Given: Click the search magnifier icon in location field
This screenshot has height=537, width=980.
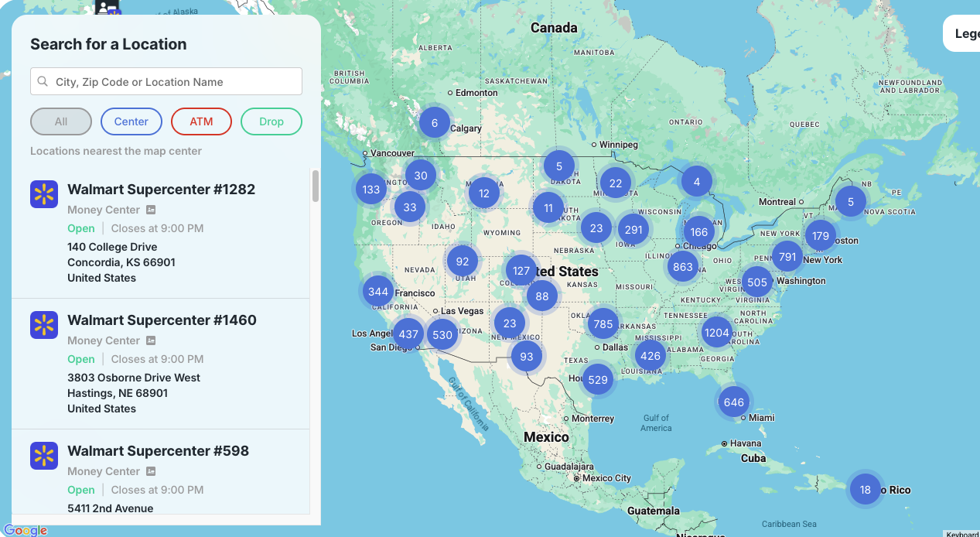Looking at the screenshot, I should point(43,81).
